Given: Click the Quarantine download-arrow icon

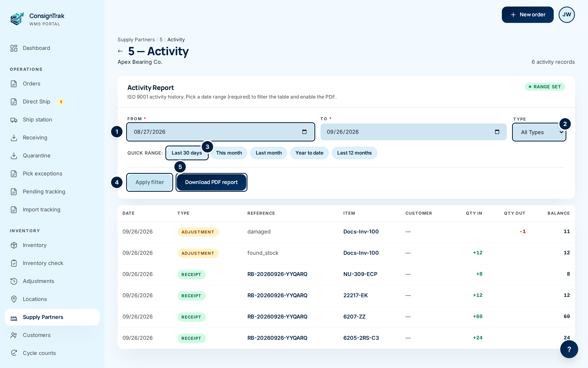Looking at the screenshot, I should 14,156.
